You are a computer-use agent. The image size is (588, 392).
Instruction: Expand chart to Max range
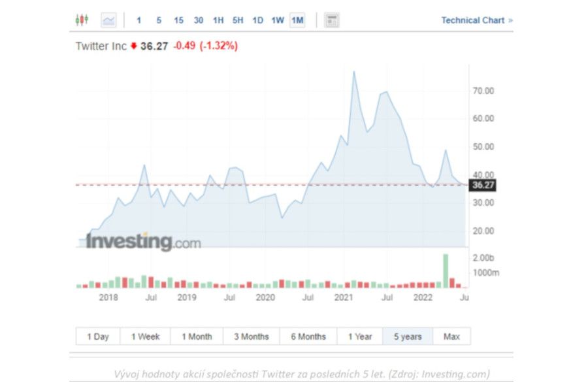[x=451, y=336]
